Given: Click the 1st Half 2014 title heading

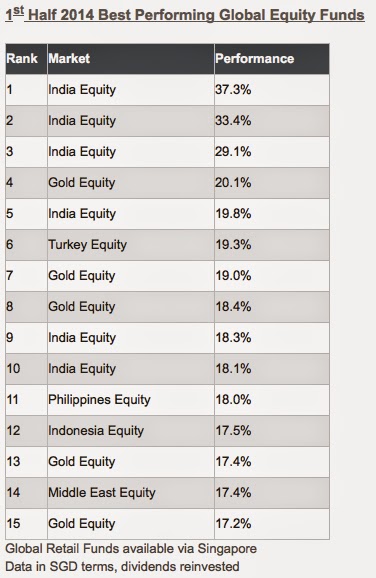Looking at the screenshot, I should click(185, 15).
